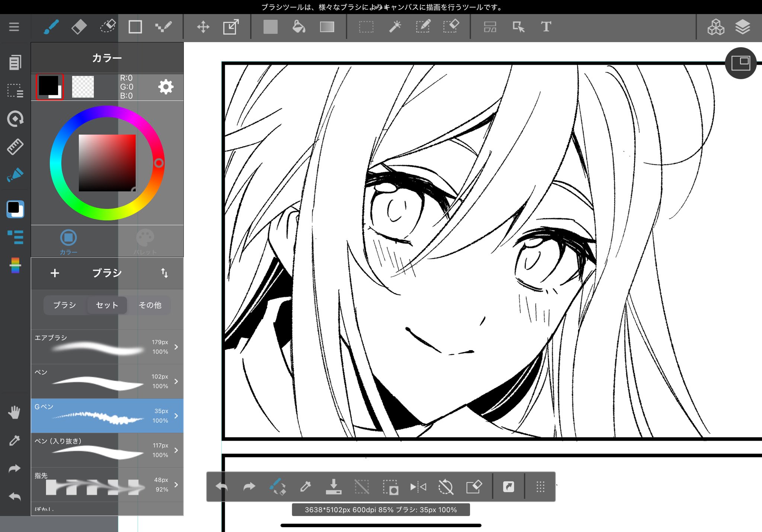
Task: Expand settings of the 指先 brush
Action: coord(176,484)
